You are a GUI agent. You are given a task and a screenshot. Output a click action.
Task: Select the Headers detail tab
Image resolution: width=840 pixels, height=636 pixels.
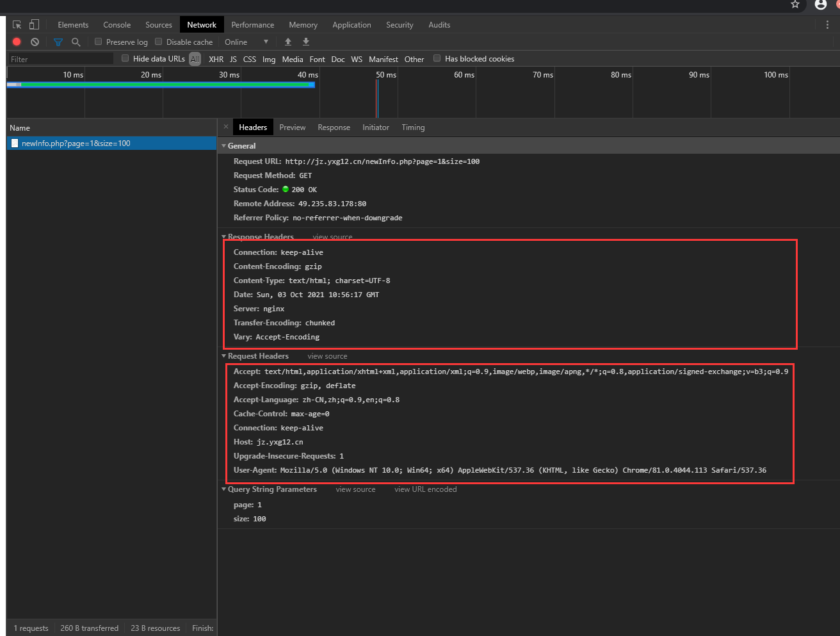pyautogui.click(x=253, y=127)
